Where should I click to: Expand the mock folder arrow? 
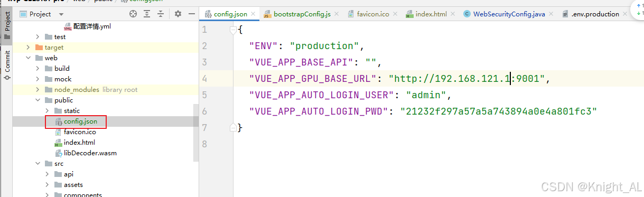coord(38,79)
